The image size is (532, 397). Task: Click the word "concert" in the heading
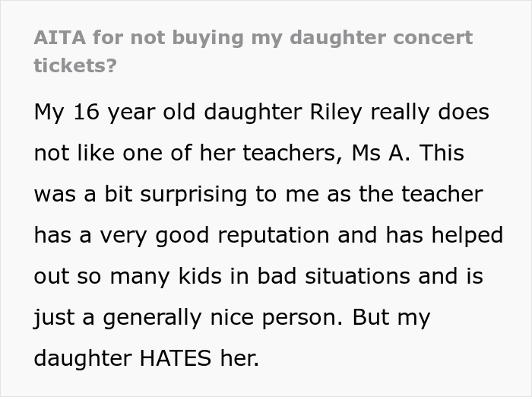[436, 37]
